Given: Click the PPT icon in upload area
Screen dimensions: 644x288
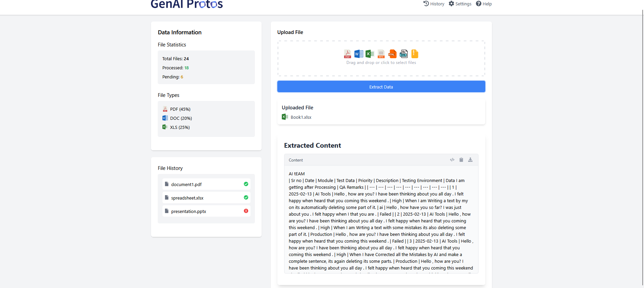Looking at the screenshot, I should point(381,54).
